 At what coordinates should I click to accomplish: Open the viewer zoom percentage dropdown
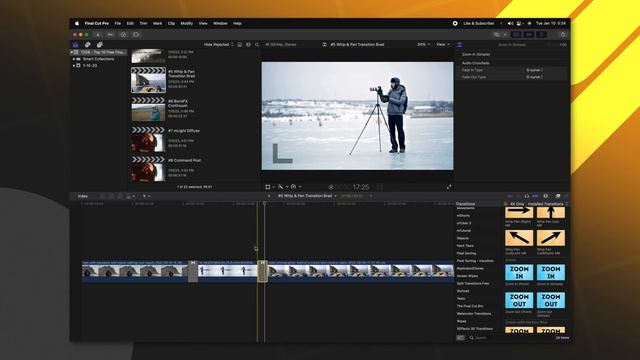(423, 44)
